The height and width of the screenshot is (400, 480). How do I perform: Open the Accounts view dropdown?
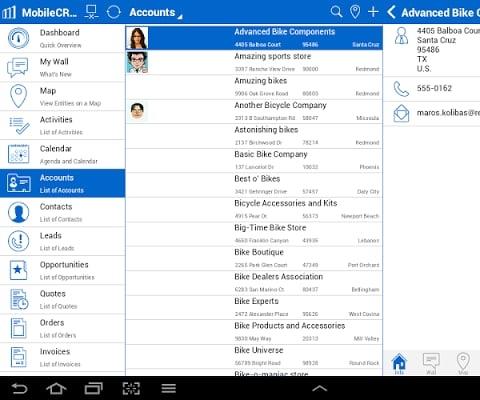(156, 13)
